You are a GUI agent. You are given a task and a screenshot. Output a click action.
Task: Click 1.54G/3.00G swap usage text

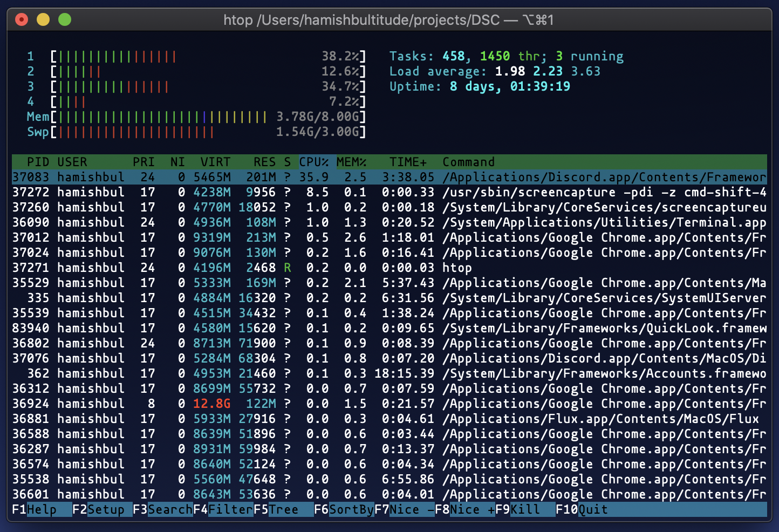click(317, 132)
